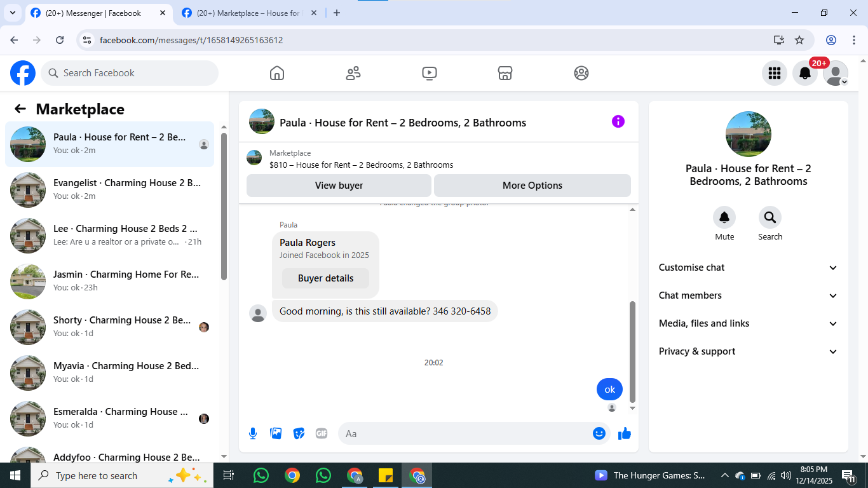Open the Video icon in top navigation
Image resolution: width=868 pixels, height=488 pixels.
(x=430, y=73)
